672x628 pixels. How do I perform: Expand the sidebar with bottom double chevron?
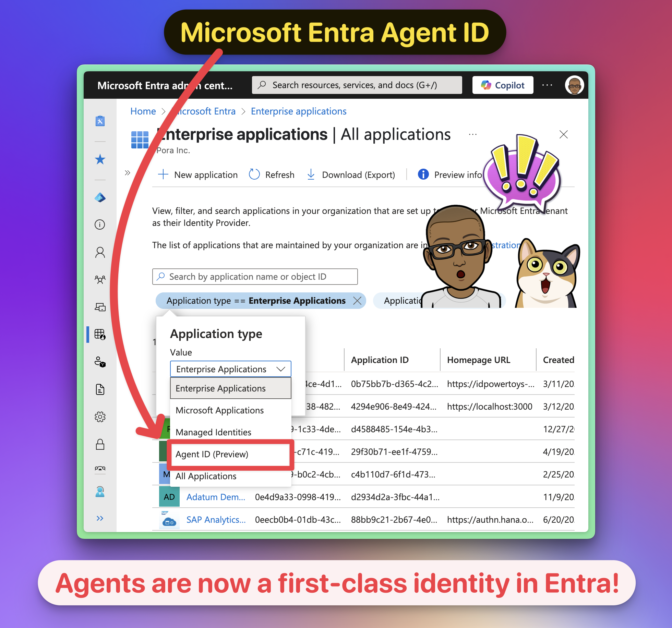(100, 518)
